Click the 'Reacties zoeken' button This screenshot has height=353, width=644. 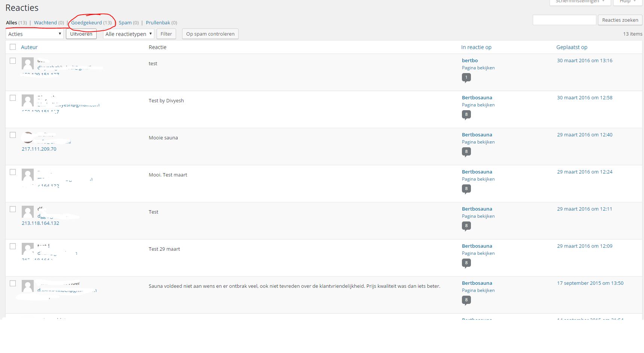pos(620,20)
